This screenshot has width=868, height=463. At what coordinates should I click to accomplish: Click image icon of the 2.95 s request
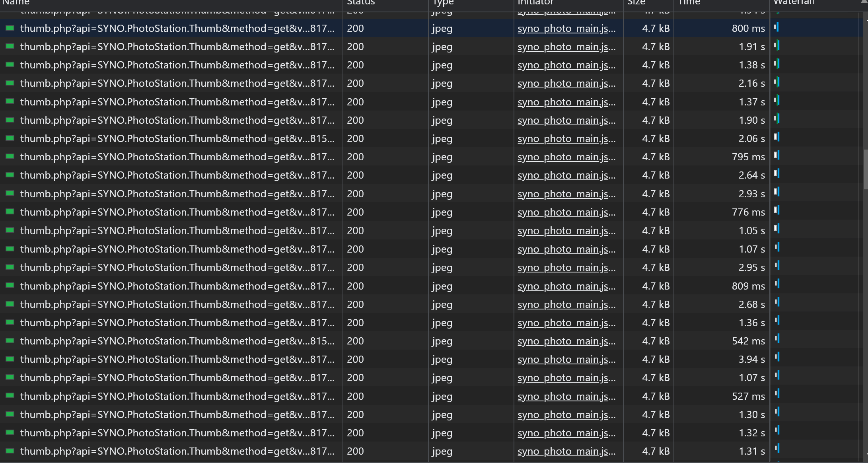[x=10, y=267]
